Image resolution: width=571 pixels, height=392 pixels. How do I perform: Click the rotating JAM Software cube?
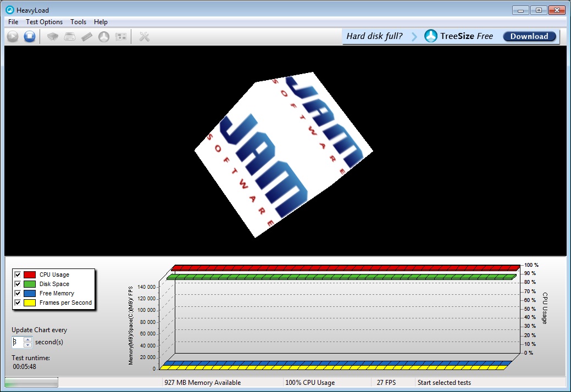(x=284, y=154)
